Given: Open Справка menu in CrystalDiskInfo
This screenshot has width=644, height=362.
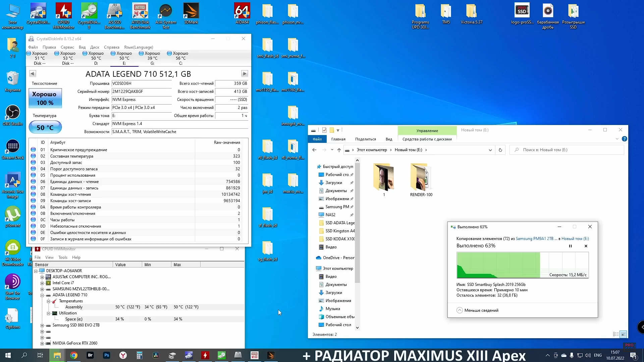Looking at the screenshot, I should coord(112,47).
